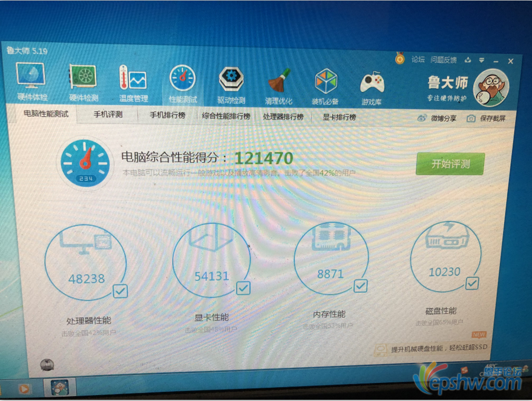Click the memory performance circle showing 8871

click(x=331, y=258)
